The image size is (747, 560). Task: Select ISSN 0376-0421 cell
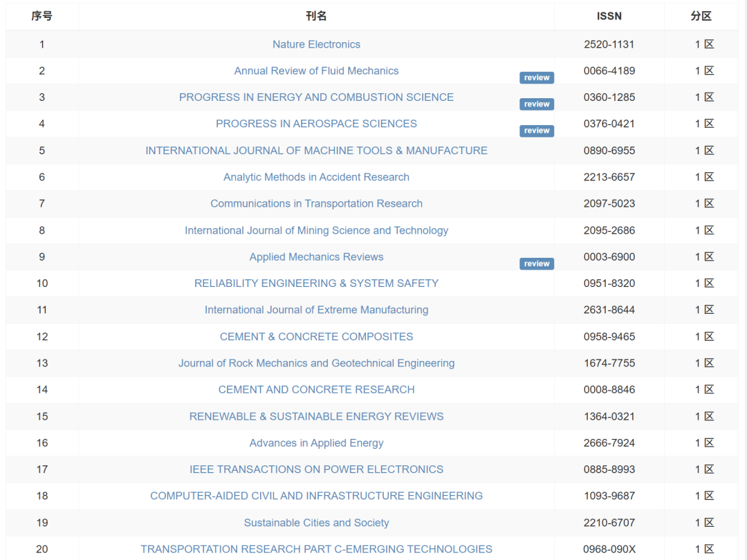click(609, 124)
